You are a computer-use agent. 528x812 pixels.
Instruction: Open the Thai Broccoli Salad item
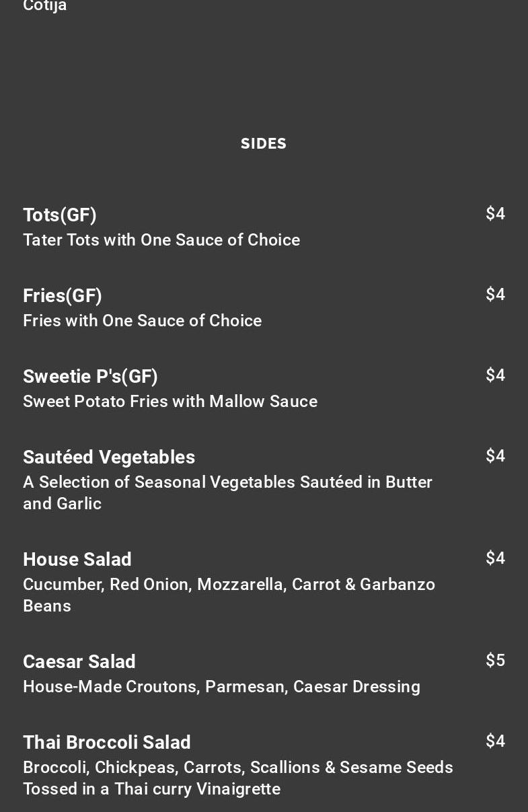[x=107, y=742]
